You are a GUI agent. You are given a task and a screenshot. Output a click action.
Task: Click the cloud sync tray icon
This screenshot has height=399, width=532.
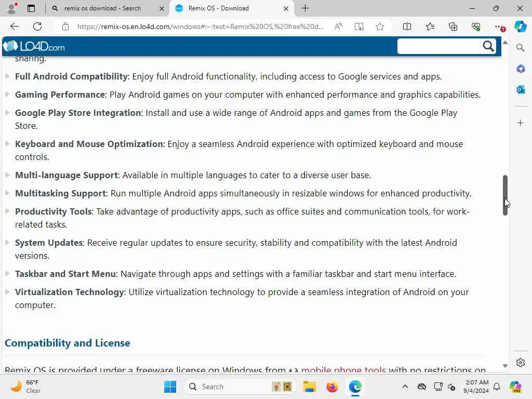coord(422,387)
